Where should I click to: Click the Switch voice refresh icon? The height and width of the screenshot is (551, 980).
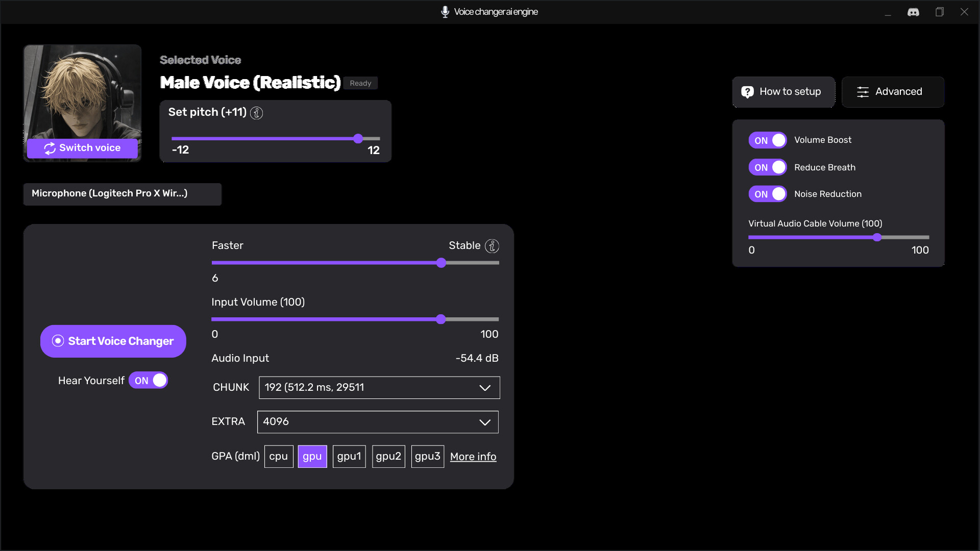pos(50,148)
